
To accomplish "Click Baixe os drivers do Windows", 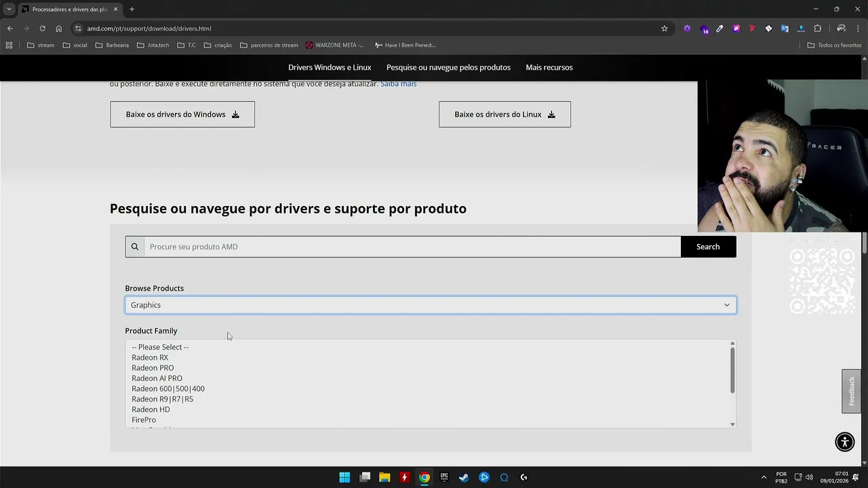I will pyautogui.click(x=182, y=115).
